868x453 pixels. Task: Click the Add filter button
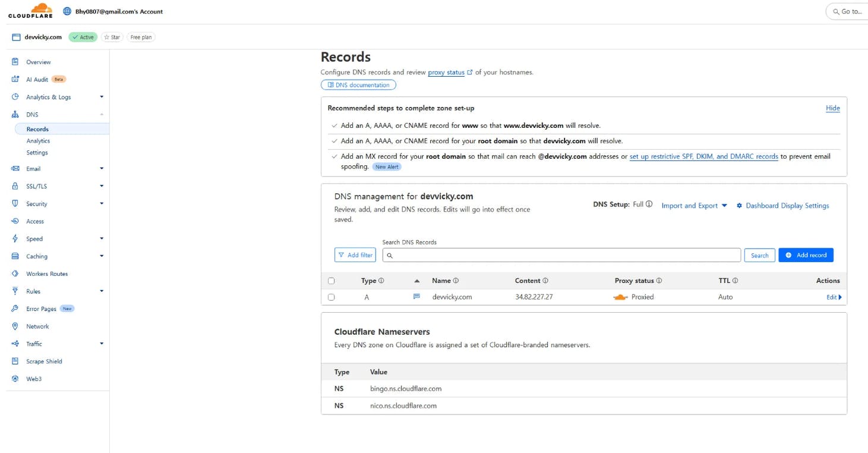pyautogui.click(x=355, y=255)
